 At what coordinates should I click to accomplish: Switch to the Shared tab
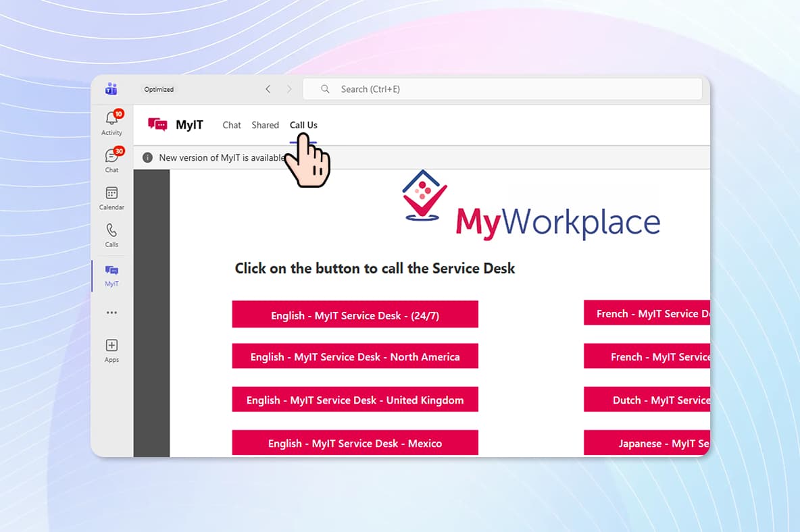pos(266,125)
